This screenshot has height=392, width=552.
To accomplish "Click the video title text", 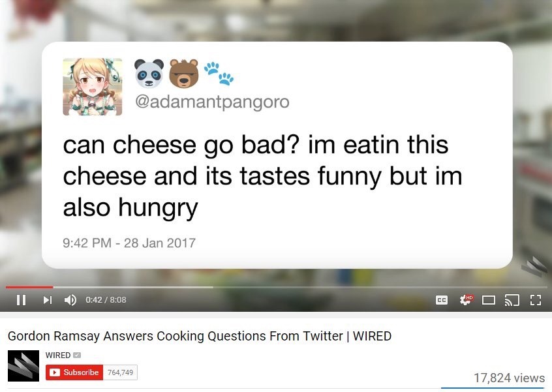I will coord(200,336).
